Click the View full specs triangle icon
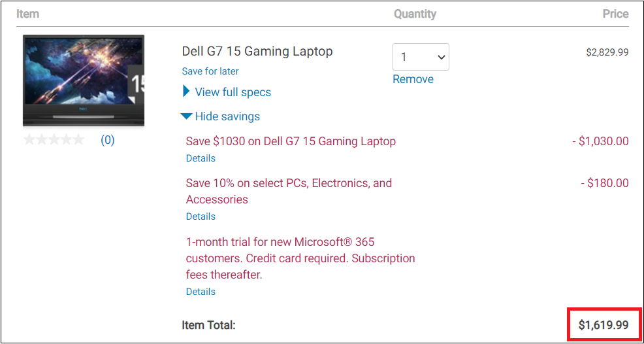This screenshot has height=344, width=644. [186, 92]
